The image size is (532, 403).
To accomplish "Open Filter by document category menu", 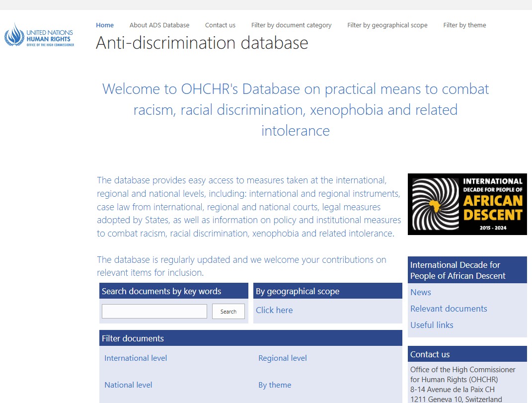I will pyautogui.click(x=291, y=25).
